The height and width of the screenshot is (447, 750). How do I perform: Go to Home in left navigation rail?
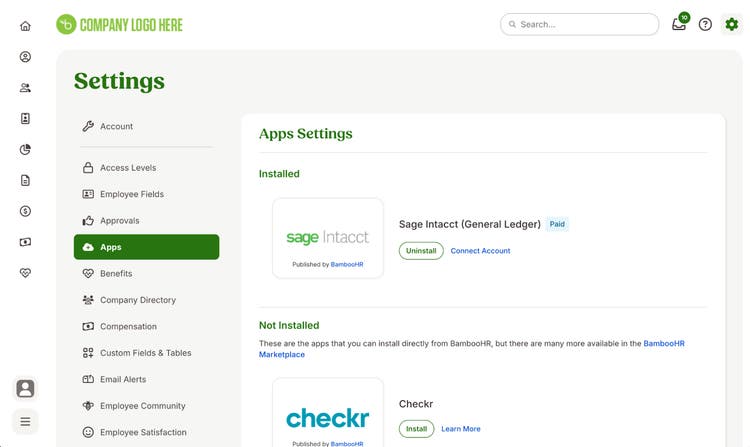tap(25, 26)
